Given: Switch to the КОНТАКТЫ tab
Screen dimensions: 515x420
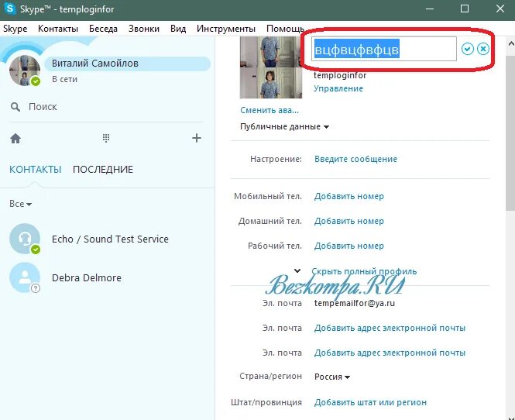Looking at the screenshot, I should pos(35,170).
